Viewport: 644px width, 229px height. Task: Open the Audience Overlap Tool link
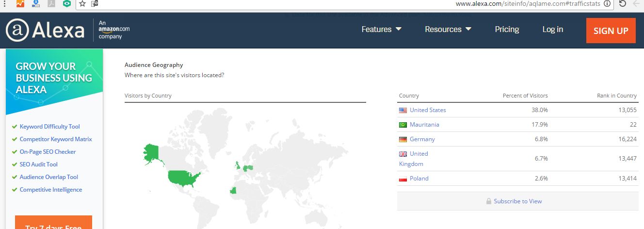(x=48, y=177)
